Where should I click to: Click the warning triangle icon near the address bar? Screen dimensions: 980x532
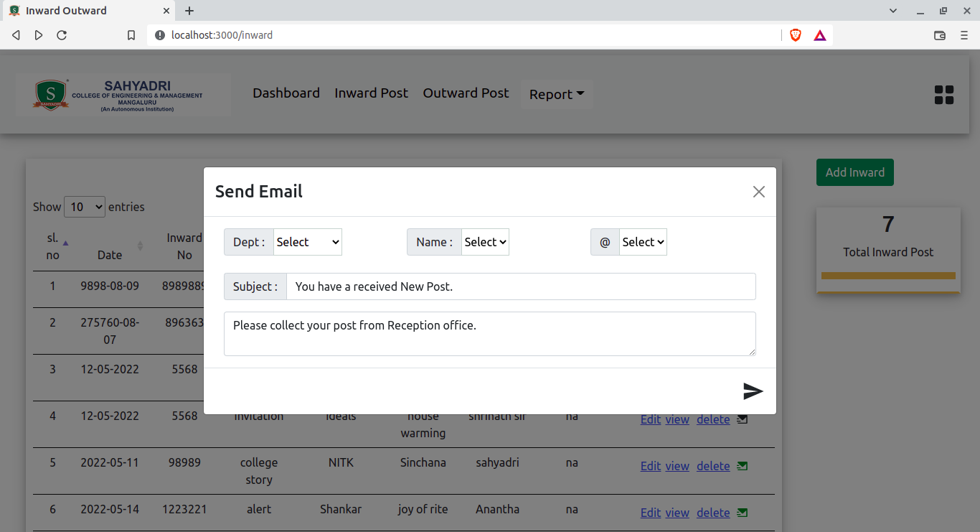pos(819,34)
